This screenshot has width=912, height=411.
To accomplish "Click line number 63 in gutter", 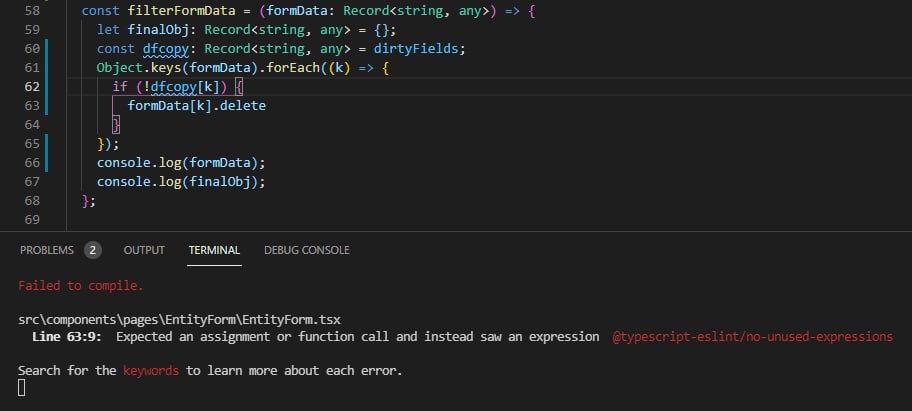I will click(x=33, y=106).
